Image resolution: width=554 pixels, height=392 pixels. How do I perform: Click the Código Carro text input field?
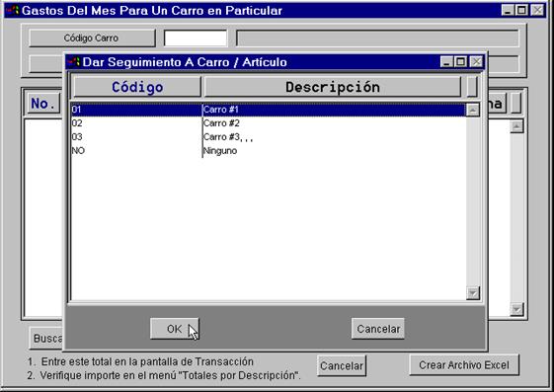196,39
